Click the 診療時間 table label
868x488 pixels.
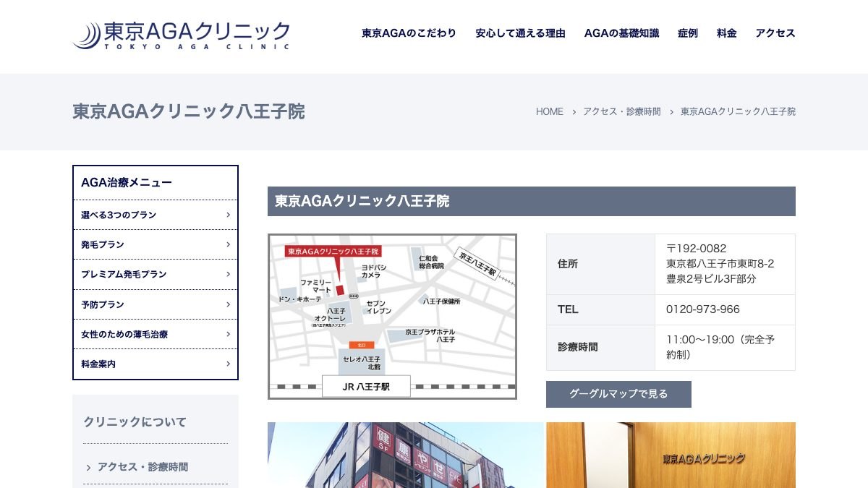(x=578, y=347)
